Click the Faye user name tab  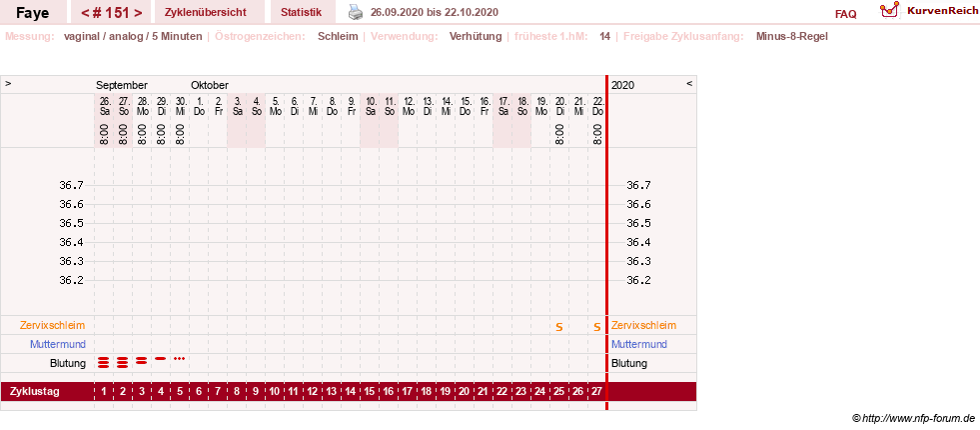click(33, 12)
